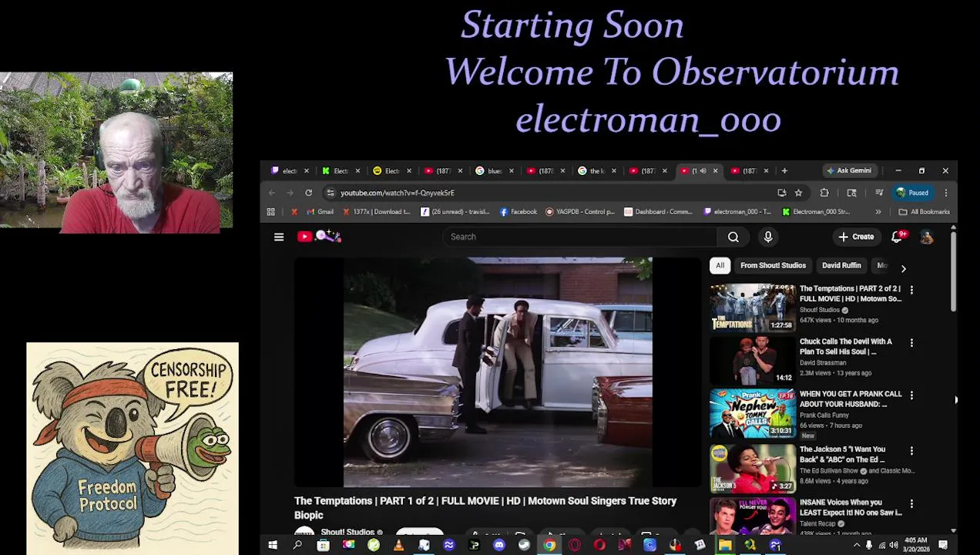Screen dimensions: 980x555
Task: Open the Windows Start menu
Action: pyautogui.click(x=272, y=545)
